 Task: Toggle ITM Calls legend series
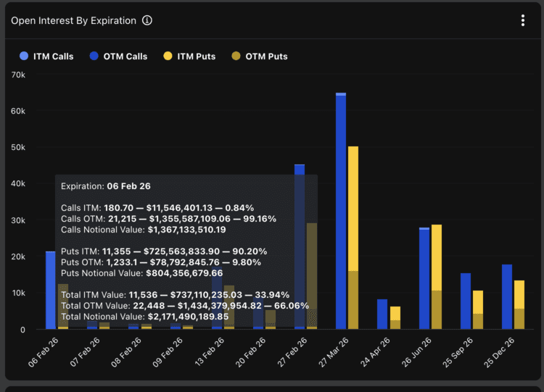pos(47,57)
